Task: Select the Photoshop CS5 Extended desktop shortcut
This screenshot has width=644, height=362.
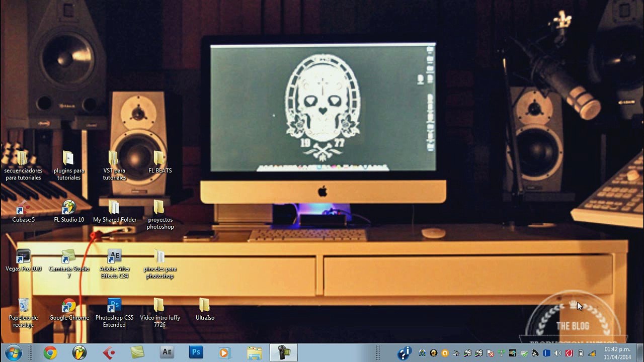Action: 115,313
